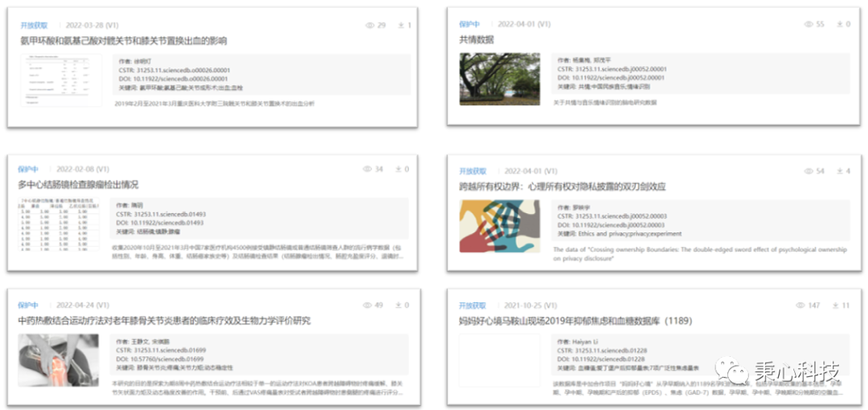Click the view count eye icon showing 29

tap(371, 25)
